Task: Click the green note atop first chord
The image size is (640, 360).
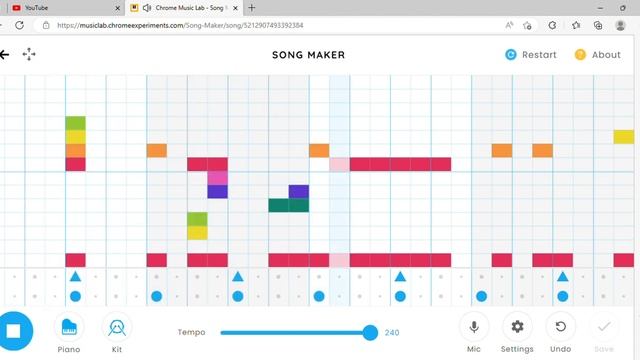Action: (76, 123)
